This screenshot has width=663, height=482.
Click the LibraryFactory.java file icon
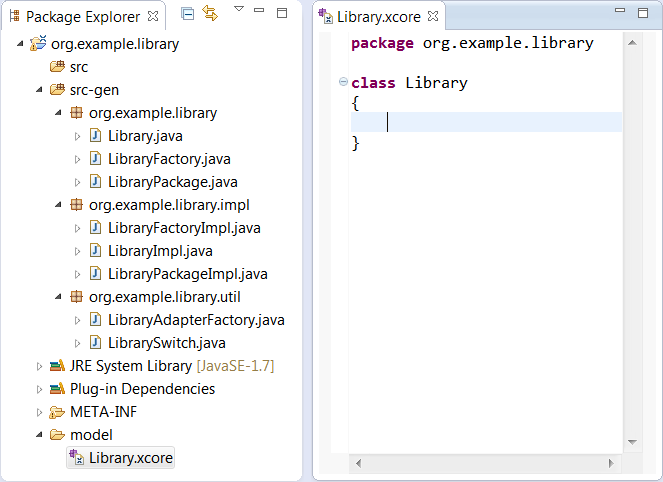pos(96,159)
